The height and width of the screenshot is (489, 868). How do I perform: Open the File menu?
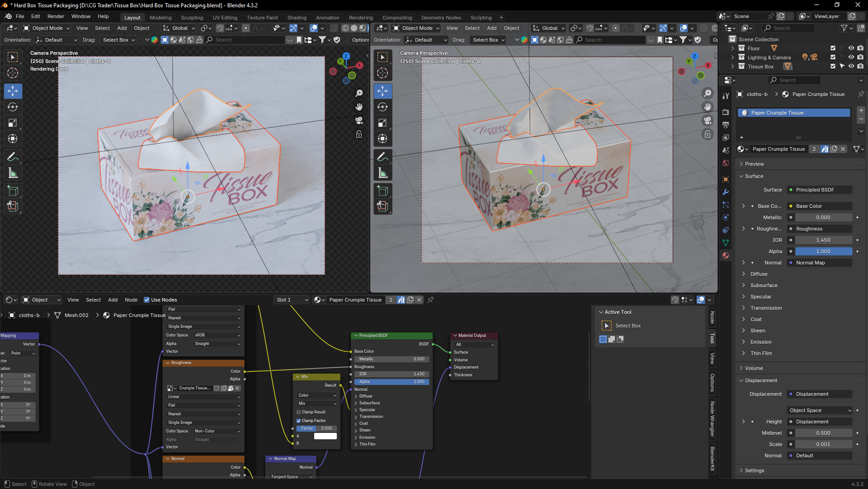[x=20, y=17]
